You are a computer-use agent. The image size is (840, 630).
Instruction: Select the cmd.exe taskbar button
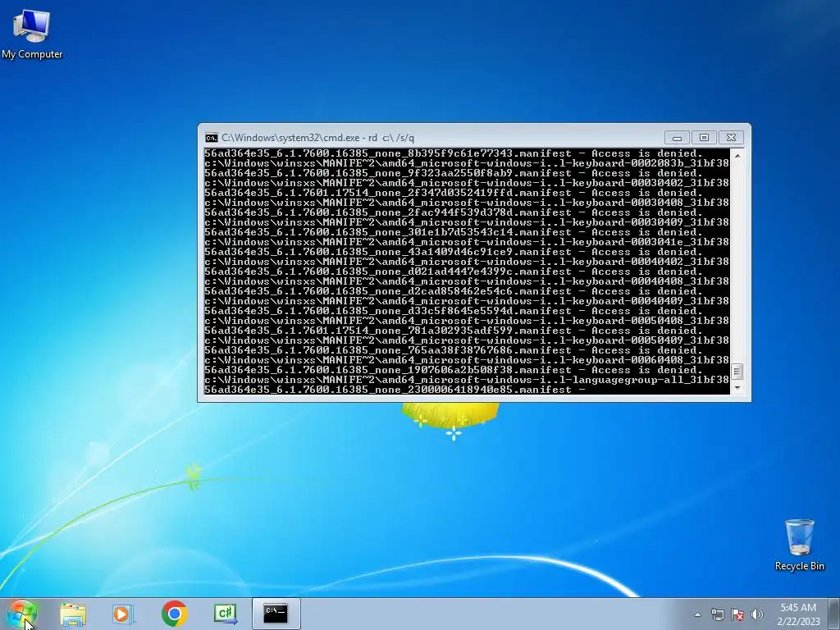276,614
